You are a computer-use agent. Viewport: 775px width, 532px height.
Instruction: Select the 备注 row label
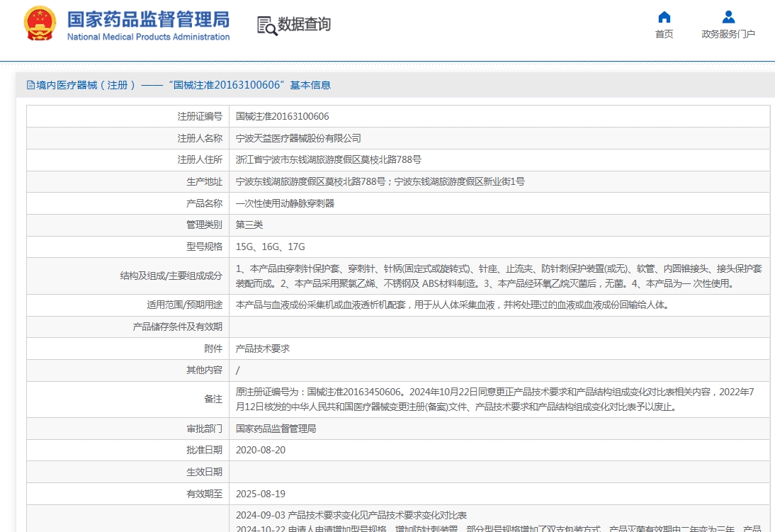[213, 399]
